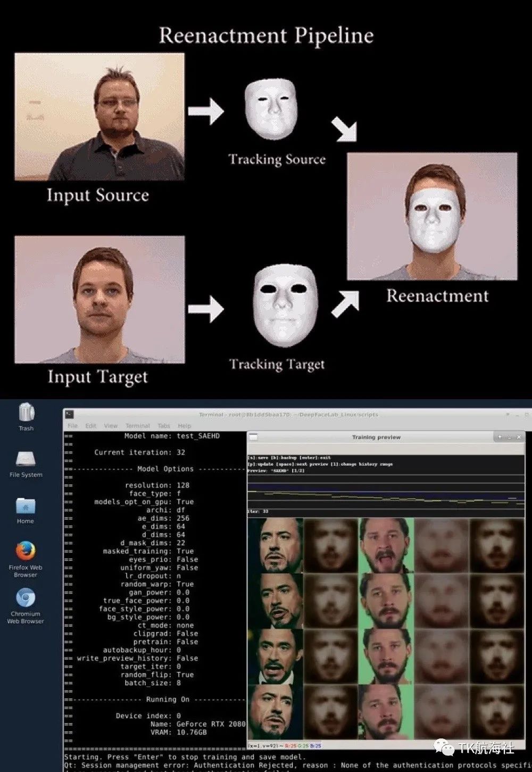The width and height of the screenshot is (532, 772).
Task: Click 'face_style_power: 0.0' line
Action: [144, 609]
